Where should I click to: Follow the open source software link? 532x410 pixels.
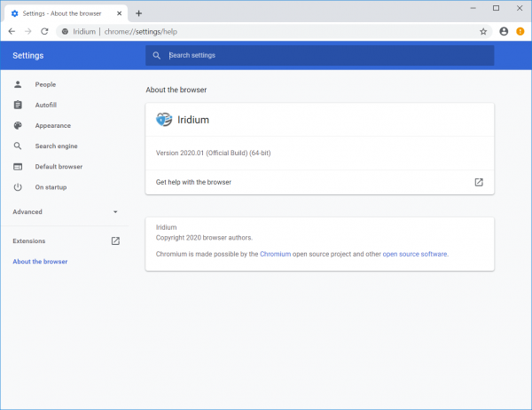[415, 254]
